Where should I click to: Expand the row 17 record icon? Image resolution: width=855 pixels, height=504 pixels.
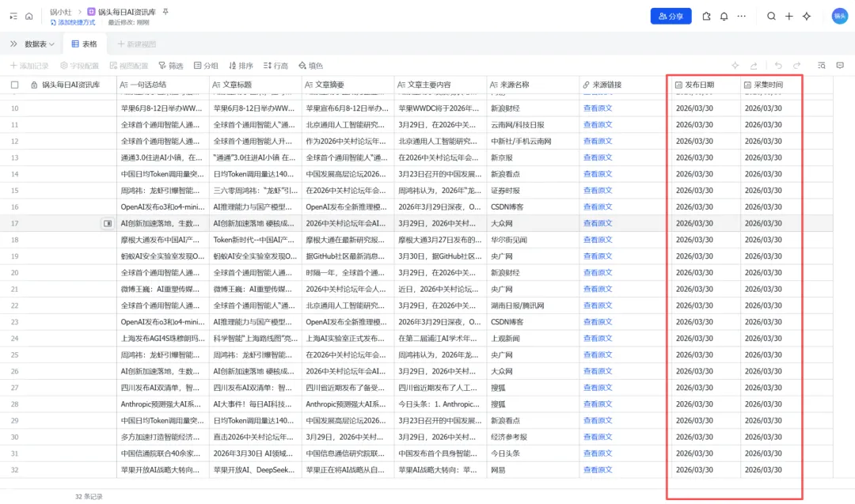coord(108,223)
